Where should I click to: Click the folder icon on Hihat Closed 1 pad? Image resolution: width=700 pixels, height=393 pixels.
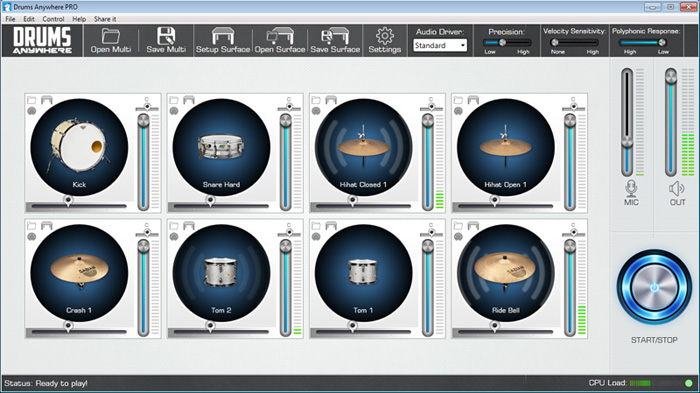[316, 100]
